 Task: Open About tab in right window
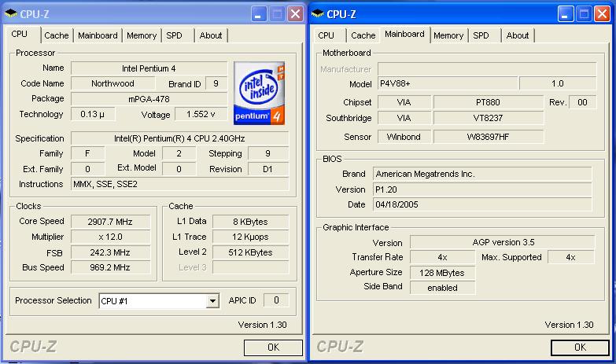pos(518,35)
